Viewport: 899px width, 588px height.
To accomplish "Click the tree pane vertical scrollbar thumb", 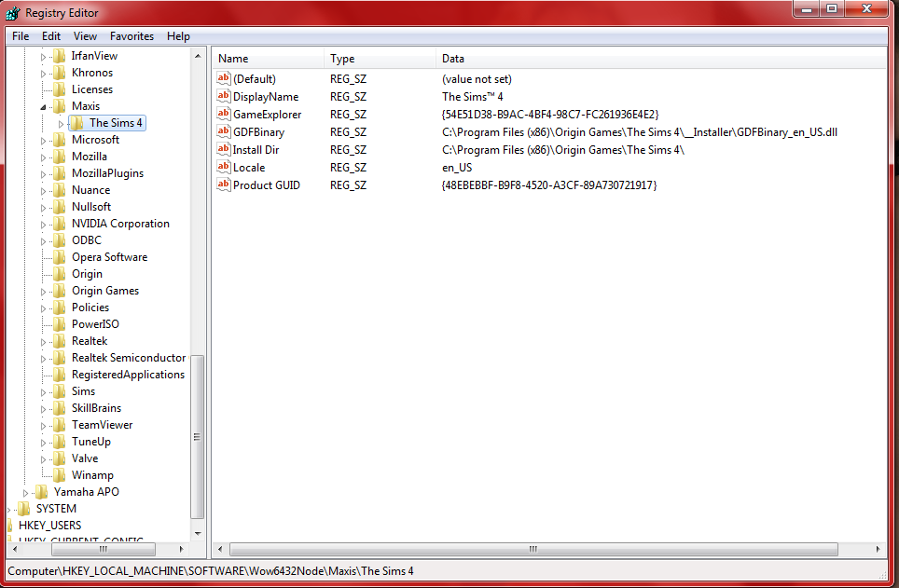I will [x=197, y=437].
